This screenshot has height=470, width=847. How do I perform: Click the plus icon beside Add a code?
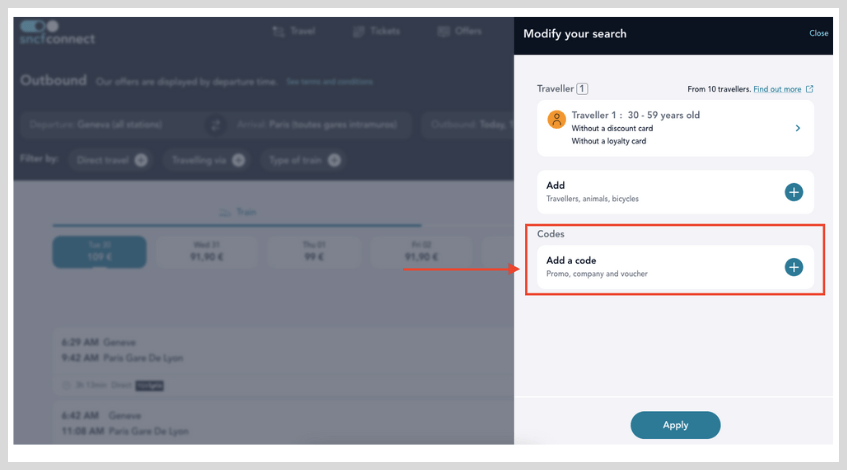click(793, 267)
